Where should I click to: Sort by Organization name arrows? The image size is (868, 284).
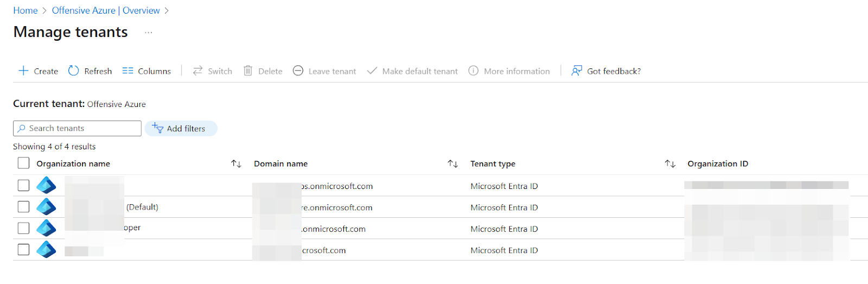pos(236,163)
